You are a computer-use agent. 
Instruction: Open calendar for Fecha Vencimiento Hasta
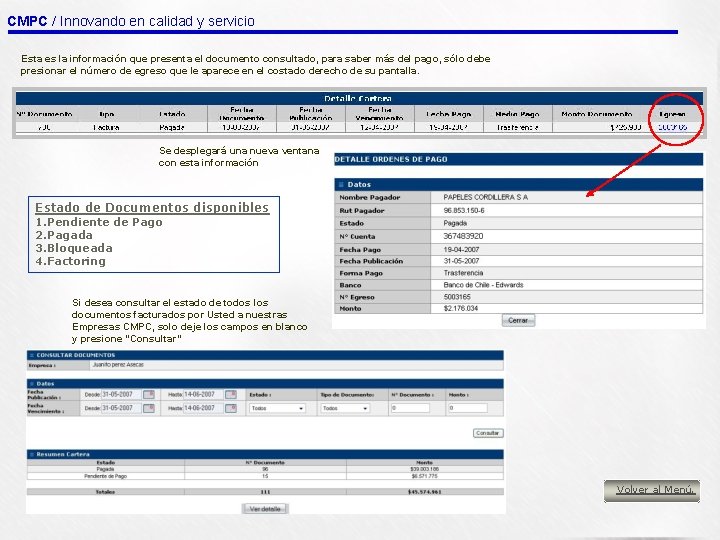(x=231, y=408)
